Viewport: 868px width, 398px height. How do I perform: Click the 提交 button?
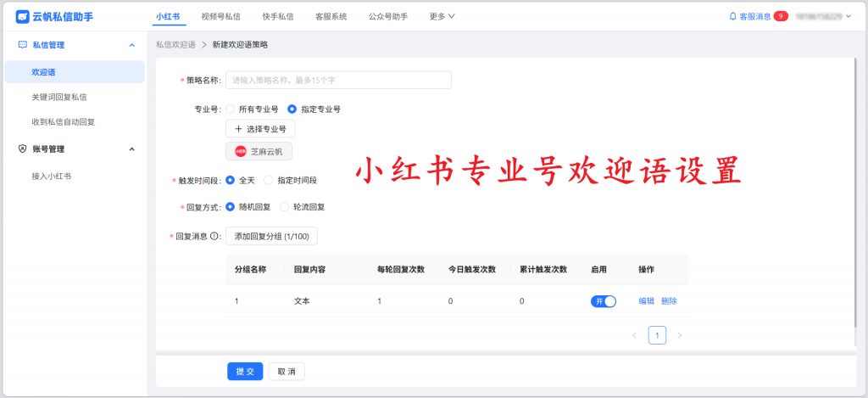pyautogui.click(x=245, y=372)
